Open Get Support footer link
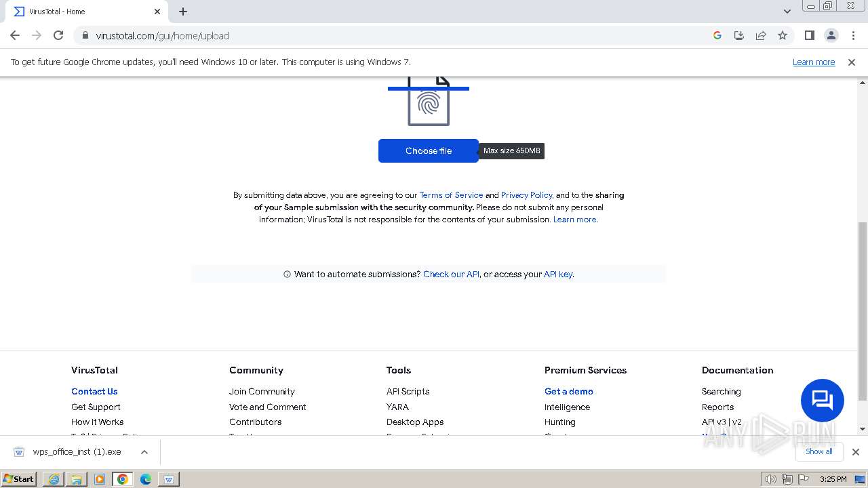868x488 pixels. click(96, 407)
